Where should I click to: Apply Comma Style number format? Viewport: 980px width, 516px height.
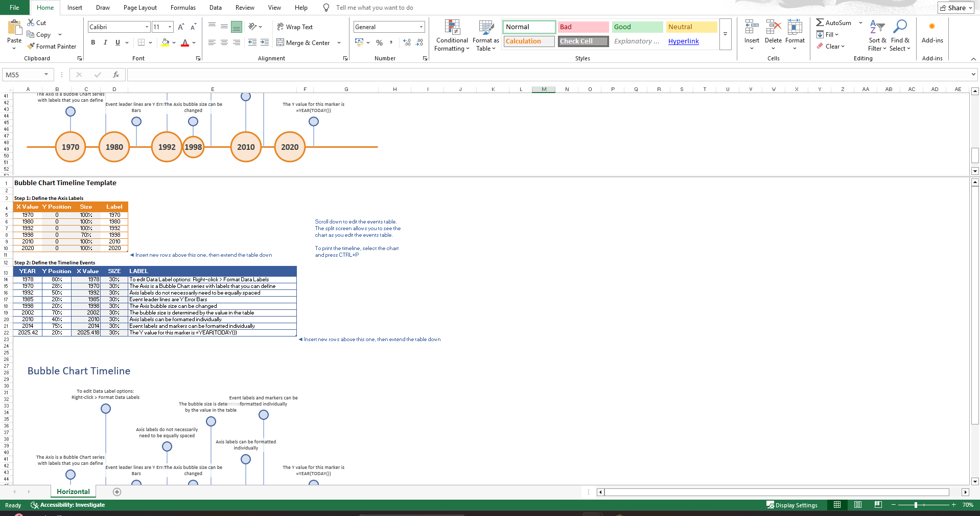[391, 42]
